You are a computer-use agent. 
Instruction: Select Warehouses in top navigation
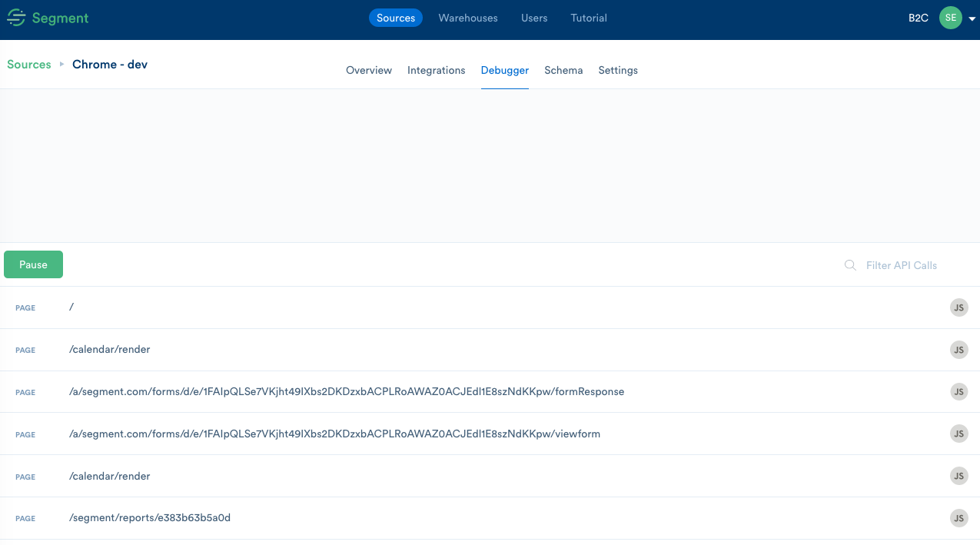click(468, 18)
